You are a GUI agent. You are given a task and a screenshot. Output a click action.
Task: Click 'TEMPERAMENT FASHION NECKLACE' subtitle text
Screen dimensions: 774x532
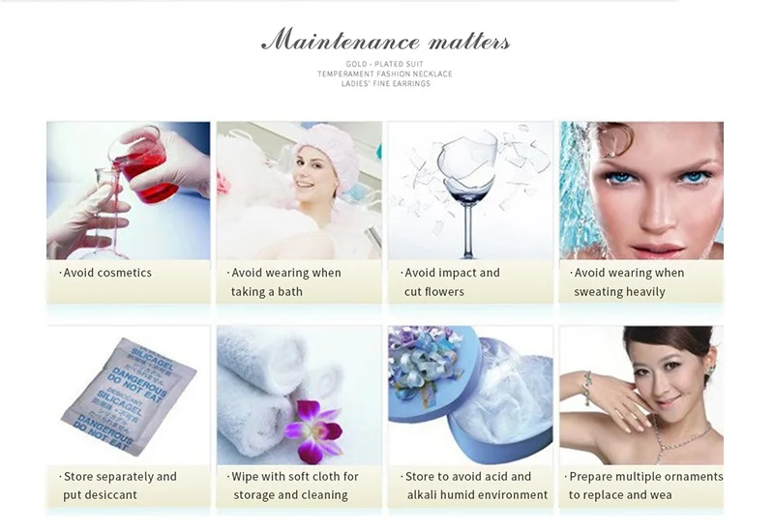point(384,74)
